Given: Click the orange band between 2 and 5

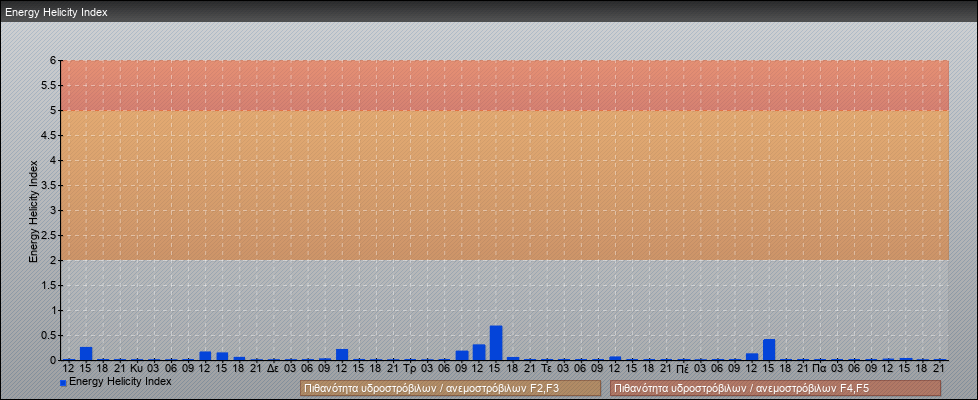Looking at the screenshot, I should 505,185.
